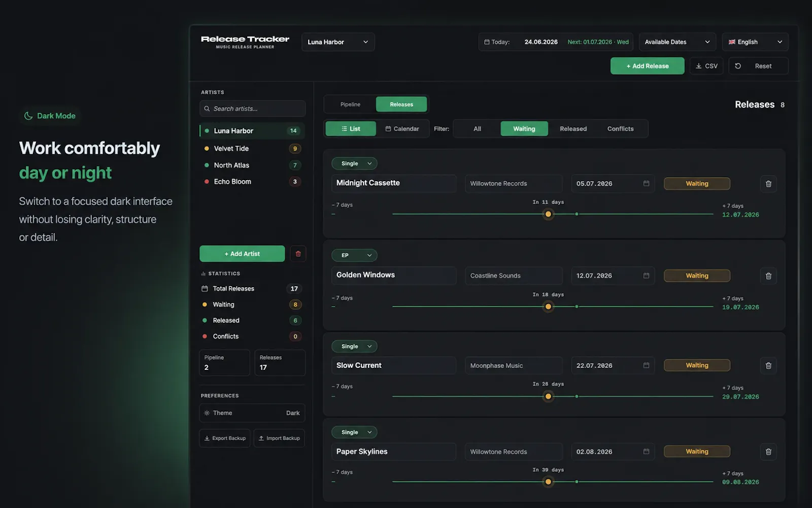The width and height of the screenshot is (812, 508).
Task: Click the Released statistic row
Action: [x=252, y=321]
